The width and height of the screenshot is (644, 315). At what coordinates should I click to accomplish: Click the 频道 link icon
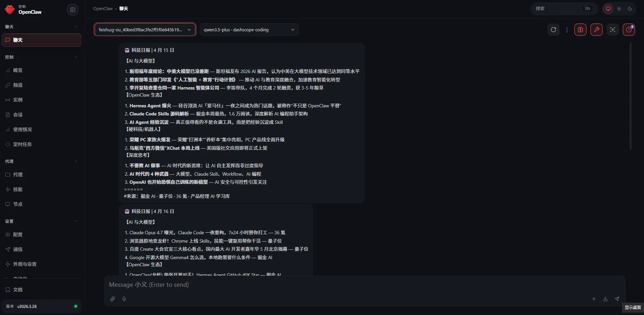[8, 85]
